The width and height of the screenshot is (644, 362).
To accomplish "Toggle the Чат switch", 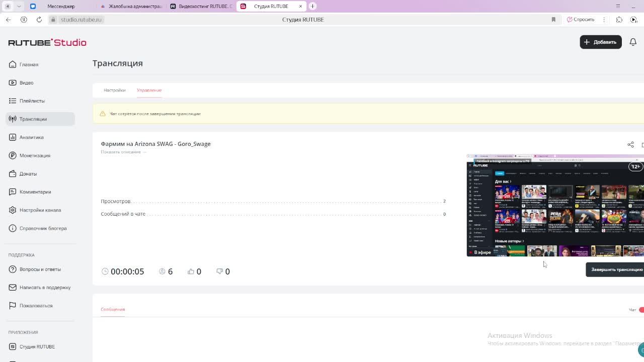I will tap(641, 310).
